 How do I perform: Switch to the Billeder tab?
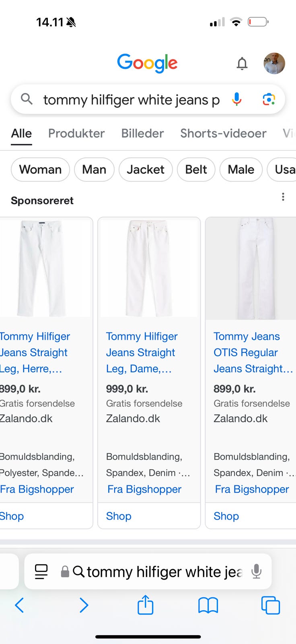pyautogui.click(x=142, y=133)
